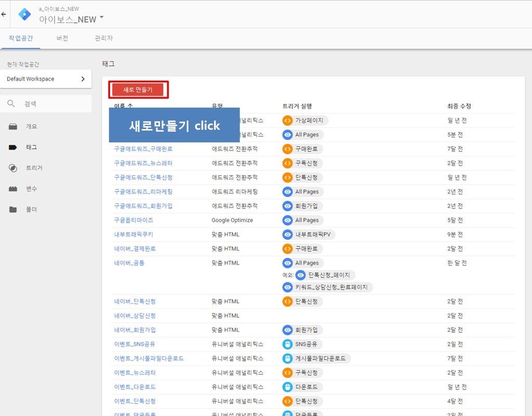Click Google Optimize type cell
Viewport: 532px width, 416px height.
point(232,220)
